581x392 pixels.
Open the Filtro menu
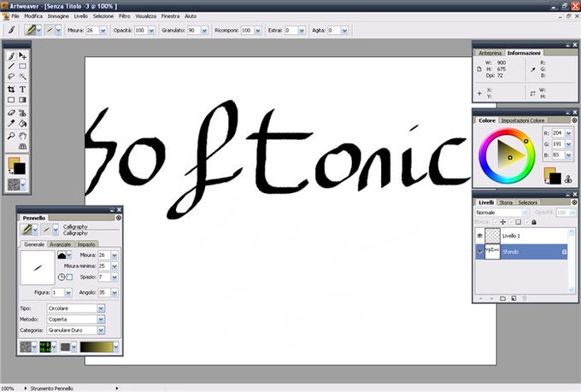pos(125,16)
